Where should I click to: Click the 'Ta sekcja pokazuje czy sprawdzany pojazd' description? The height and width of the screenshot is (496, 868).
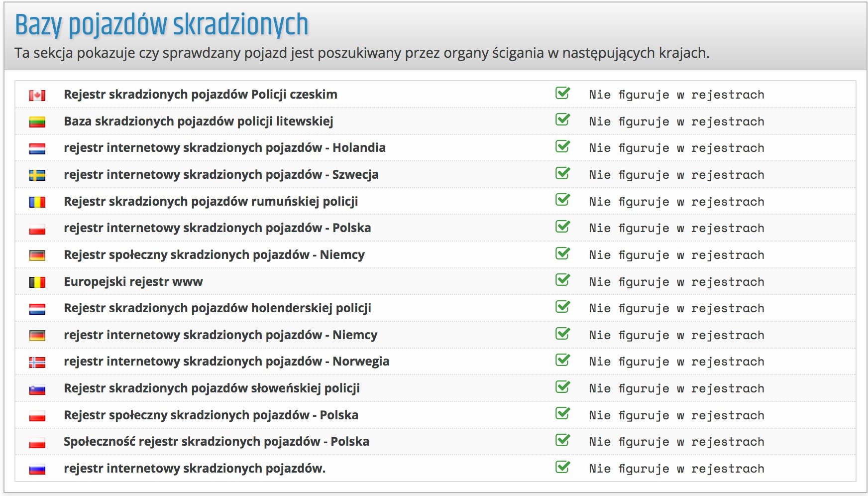click(362, 53)
